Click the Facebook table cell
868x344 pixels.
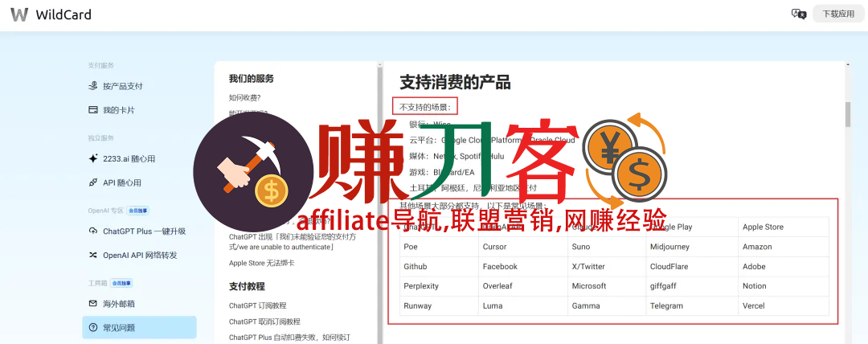523,267
